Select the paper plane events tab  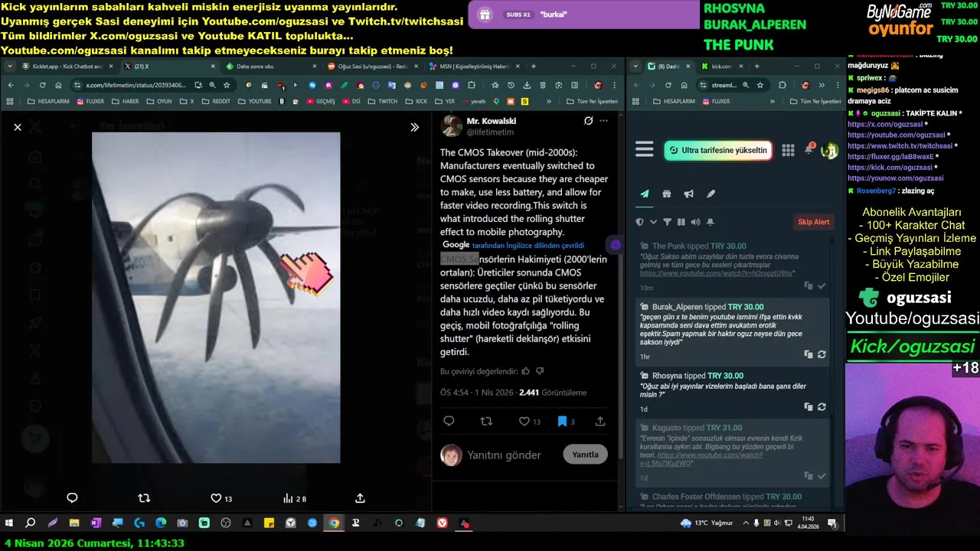click(645, 194)
